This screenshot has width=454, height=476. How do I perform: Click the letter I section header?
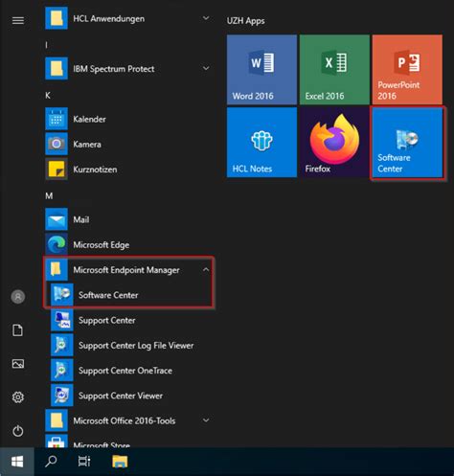click(x=47, y=45)
